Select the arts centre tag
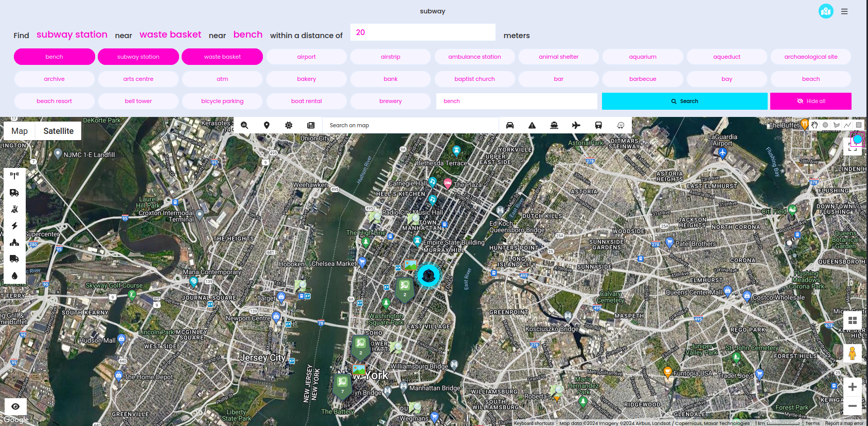 coord(138,79)
